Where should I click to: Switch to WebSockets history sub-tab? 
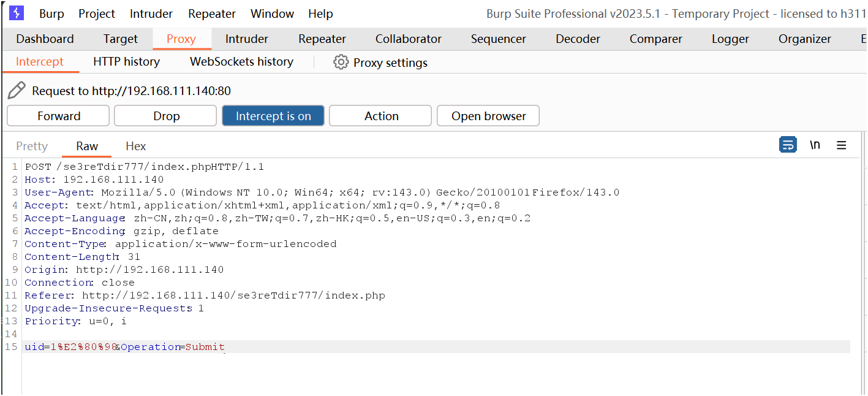(x=241, y=62)
